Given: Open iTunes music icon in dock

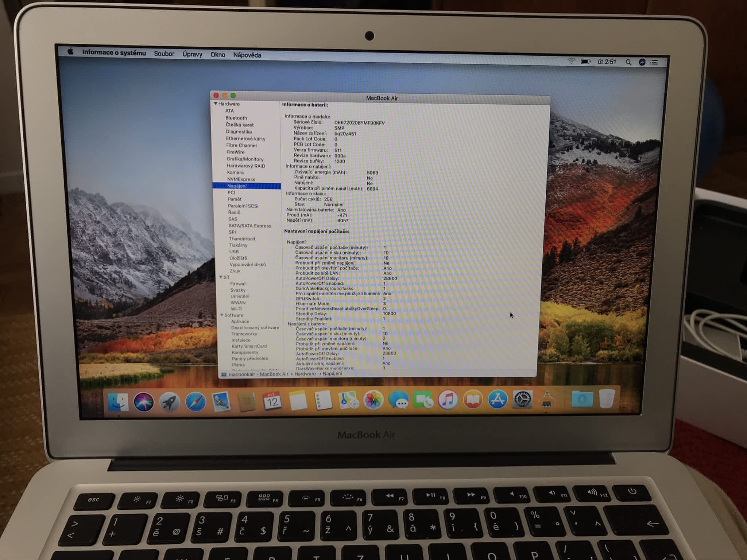Looking at the screenshot, I should (x=448, y=400).
